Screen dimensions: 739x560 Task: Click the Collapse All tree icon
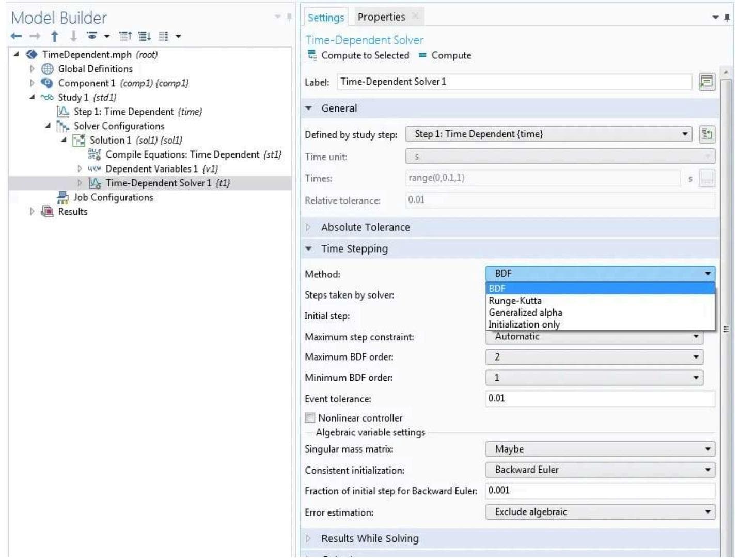pos(125,36)
